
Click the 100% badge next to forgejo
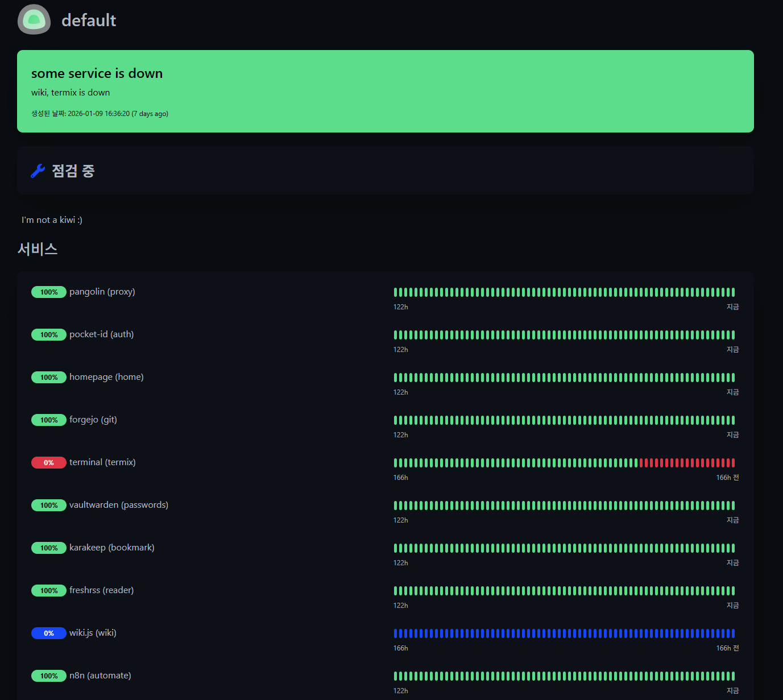coord(48,420)
